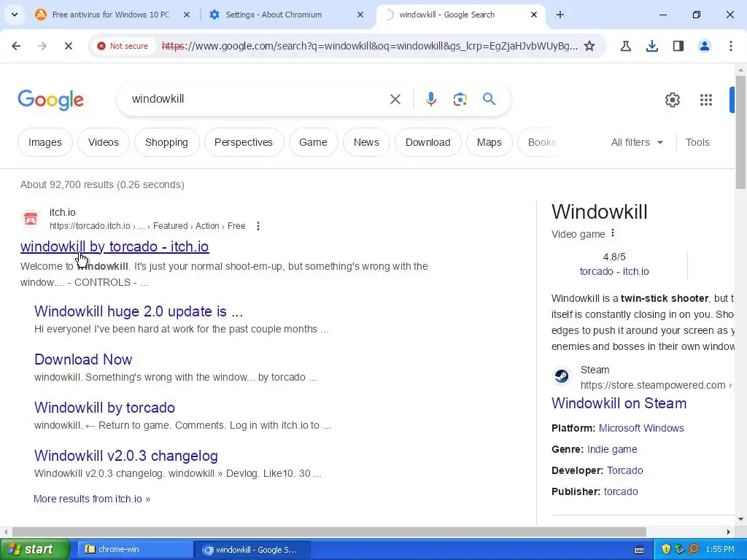Click the itch.io favicon in result

[31, 219]
